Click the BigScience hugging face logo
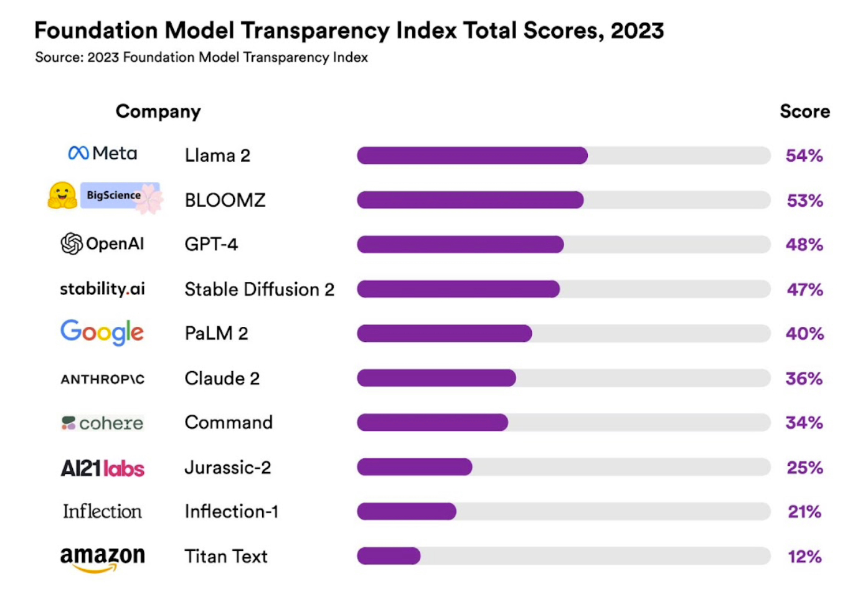The height and width of the screenshot is (594, 868). (105, 198)
